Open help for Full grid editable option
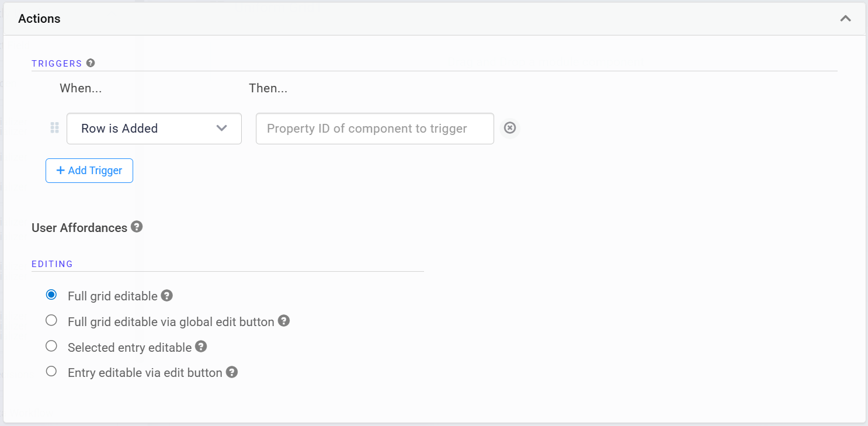The height and width of the screenshot is (426, 868). (166, 295)
